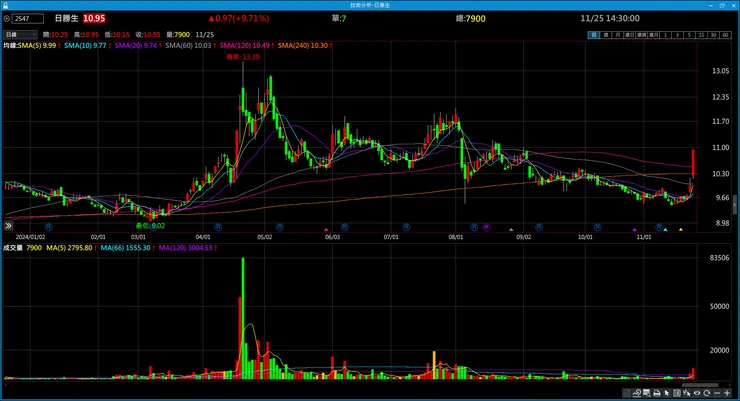This screenshot has height=401, width=740.
Task: Click the 總:7900 total volume text
Action: point(471,18)
